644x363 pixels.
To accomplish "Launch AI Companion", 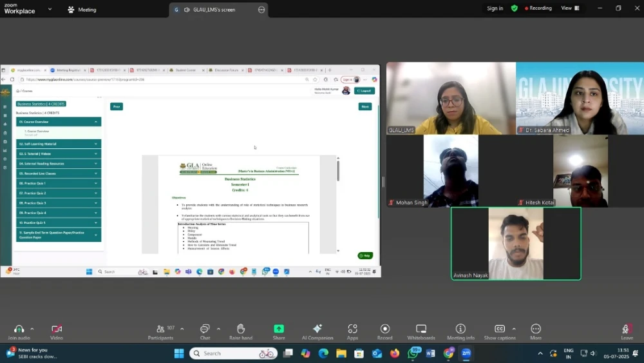I will [x=317, y=329].
